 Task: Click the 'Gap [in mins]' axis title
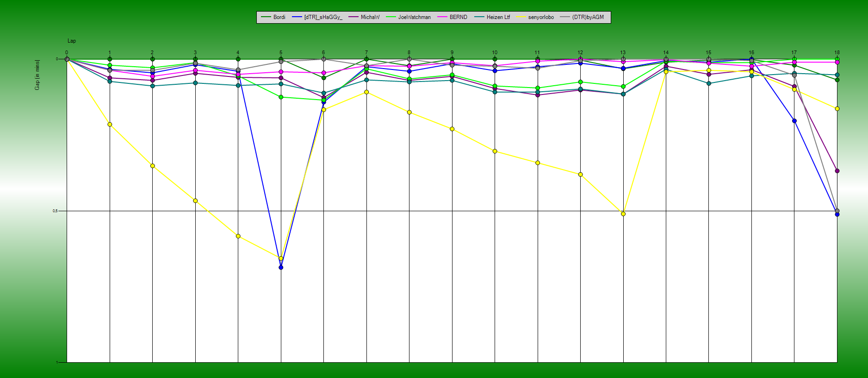click(37, 75)
